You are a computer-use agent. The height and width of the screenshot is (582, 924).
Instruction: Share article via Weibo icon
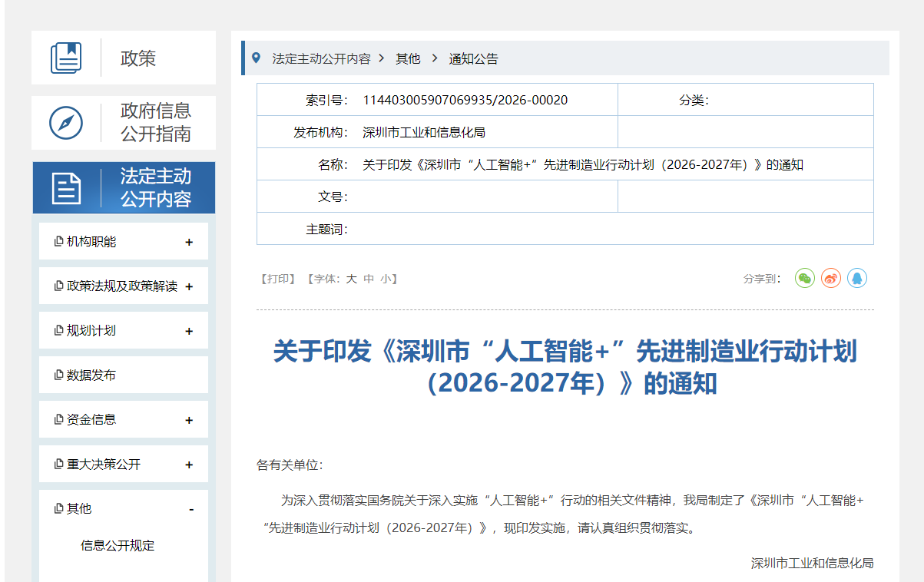tap(830, 278)
